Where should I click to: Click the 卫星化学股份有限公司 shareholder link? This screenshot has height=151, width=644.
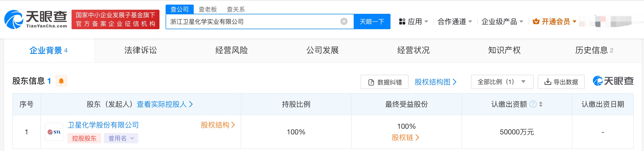103,125
